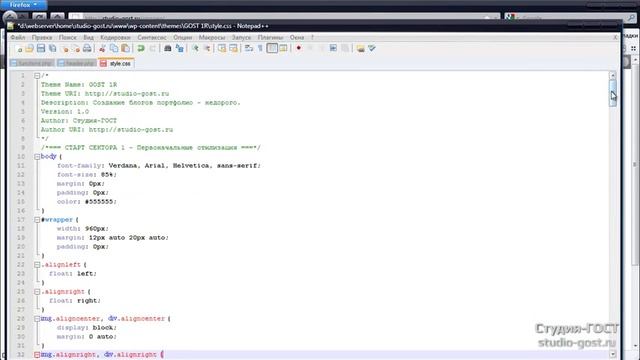
Task: Click the Replace toolbar icon
Action: pos(179,49)
